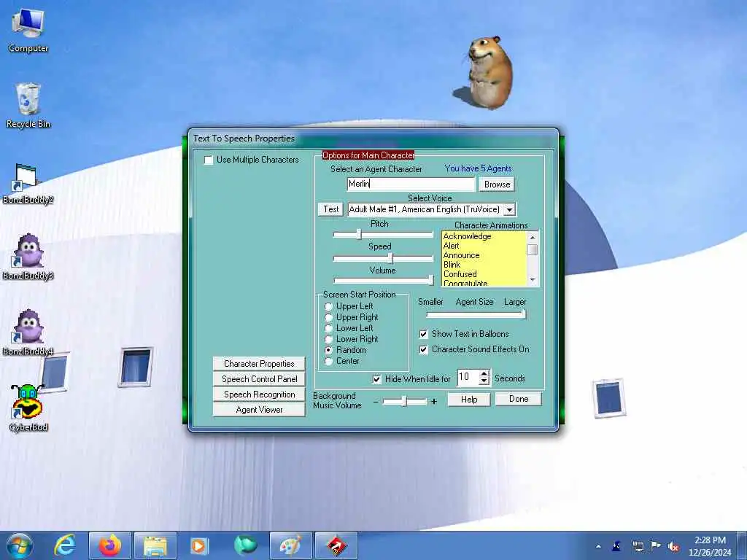This screenshot has width=747, height=560.
Task: Select BonziBuddy2 desktop shortcut
Action: point(28,184)
